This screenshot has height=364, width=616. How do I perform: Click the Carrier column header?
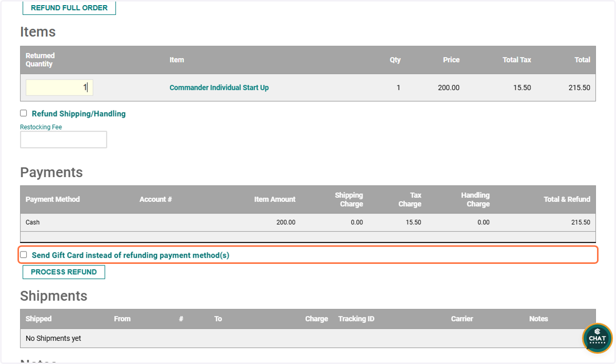(x=462, y=319)
